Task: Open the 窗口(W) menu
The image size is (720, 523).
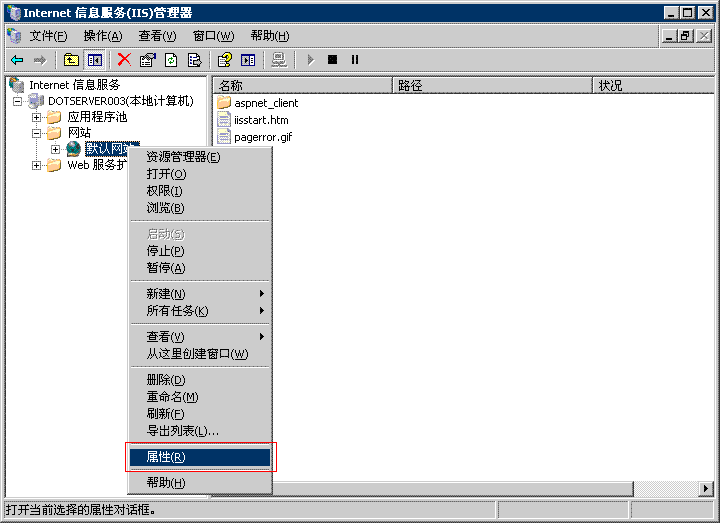Action: tap(213, 36)
